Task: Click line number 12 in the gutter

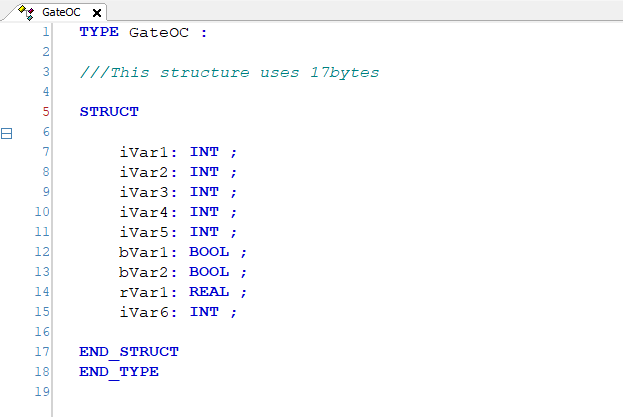Action: pyautogui.click(x=42, y=252)
